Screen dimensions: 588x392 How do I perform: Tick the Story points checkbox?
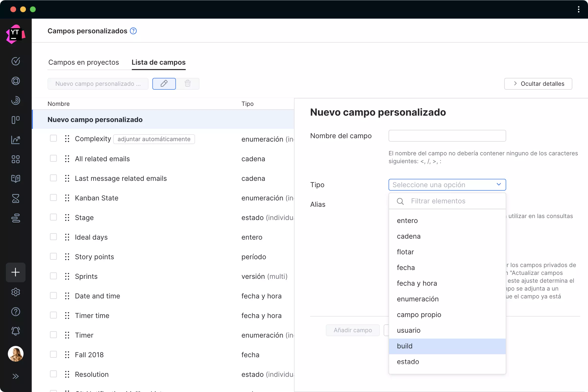pos(53,257)
